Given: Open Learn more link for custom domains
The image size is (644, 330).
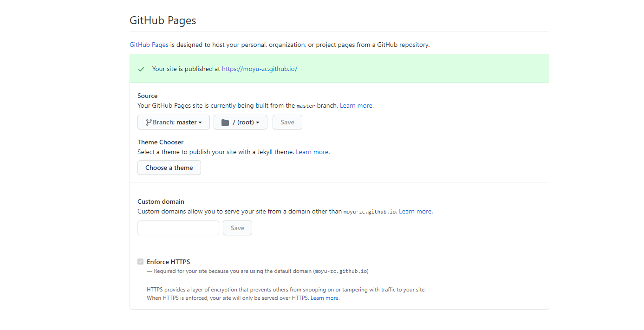Looking at the screenshot, I should click(415, 211).
